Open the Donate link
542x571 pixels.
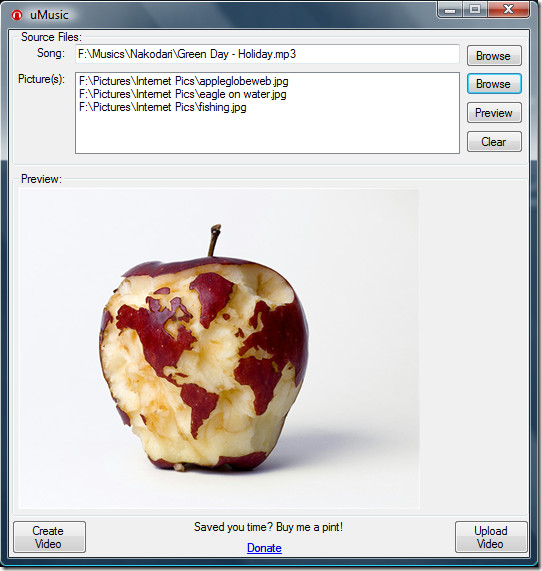(x=264, y=548)
